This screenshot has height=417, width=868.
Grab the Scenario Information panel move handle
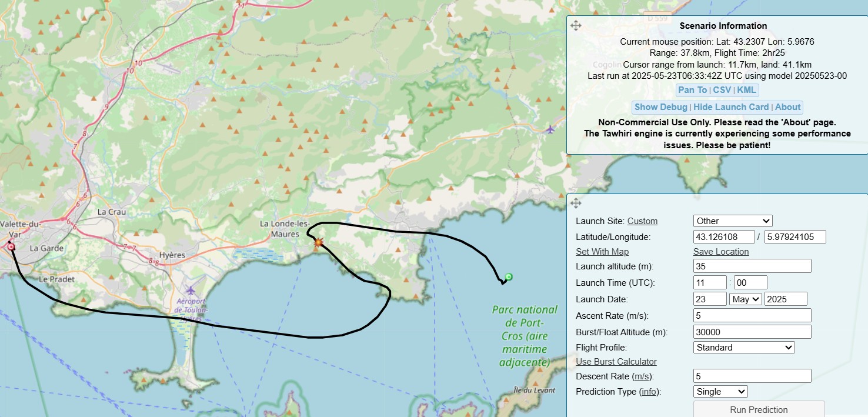click(x=576, y=25)
